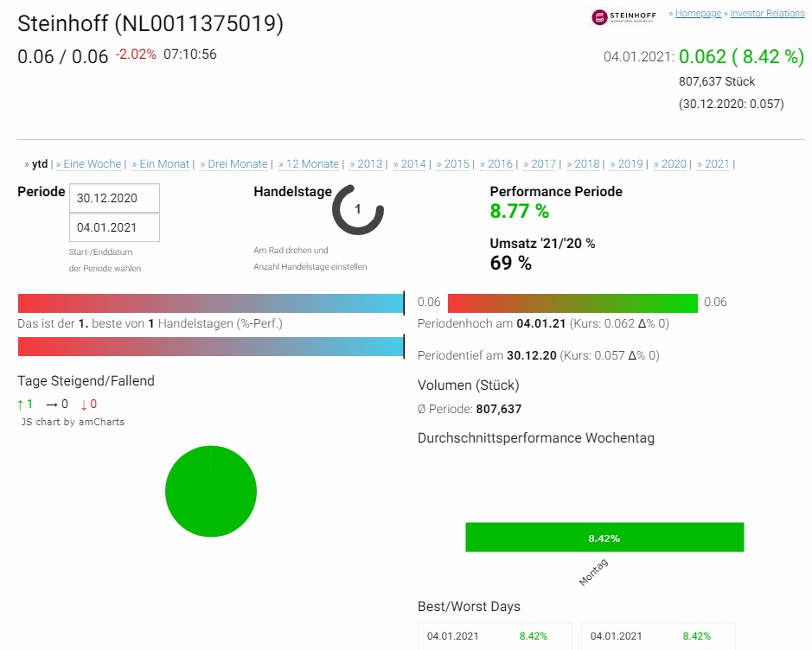Switch to Drei Monate period

(x=238, y=164)
